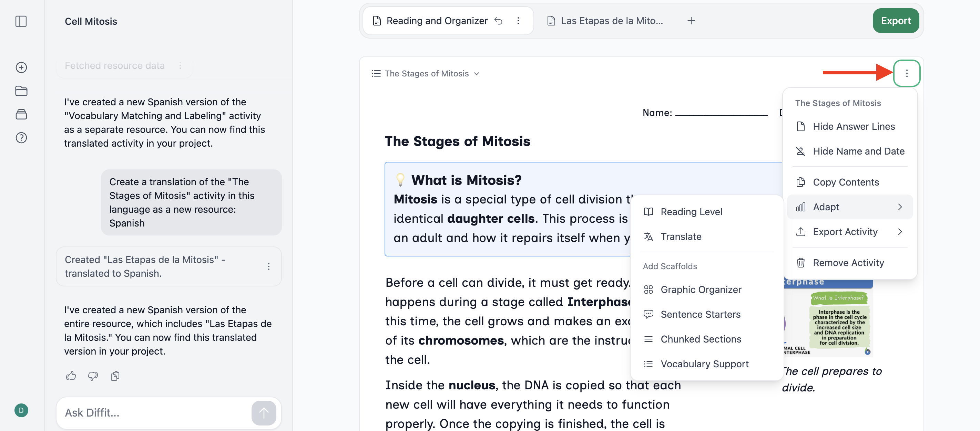Screen dimensions: 980x431
Task: Select Remove Activity menu item
Action: [x=849, y=263]
